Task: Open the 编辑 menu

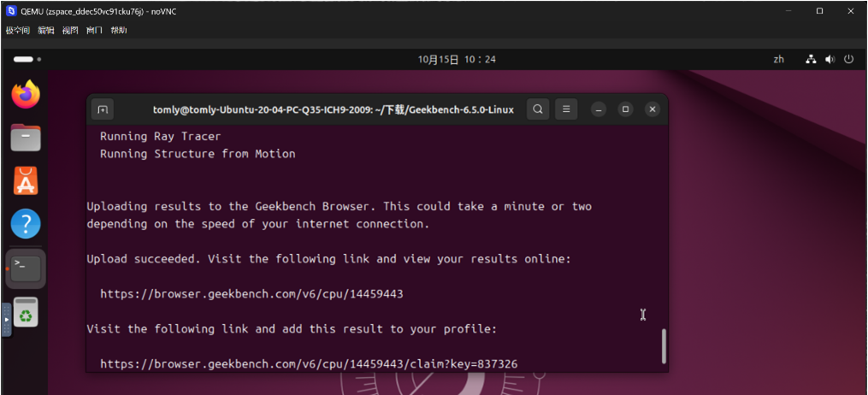Action: [46, 31]
